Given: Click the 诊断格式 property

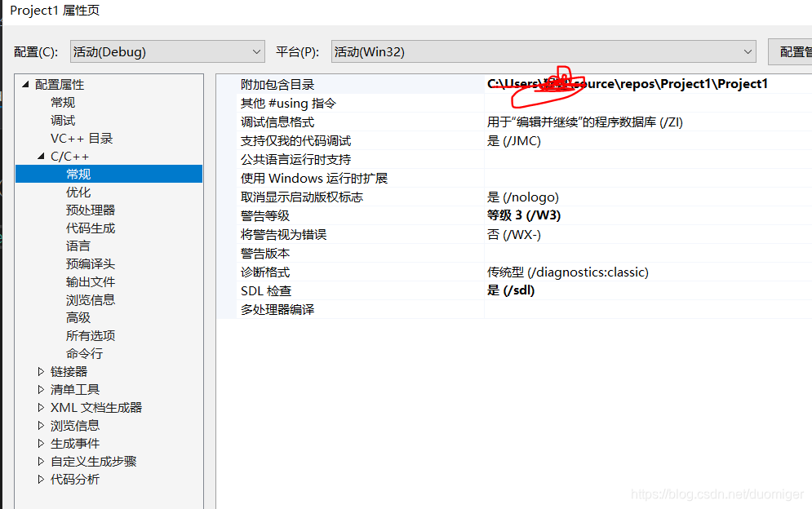Looking at the screenshot, I should 265,272.
